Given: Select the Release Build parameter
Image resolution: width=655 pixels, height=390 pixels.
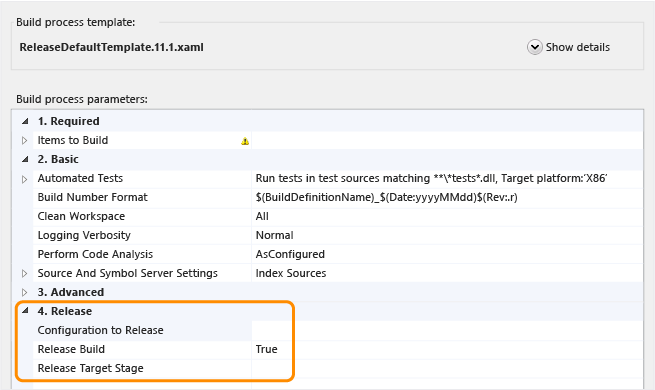Looking at the screenshot, I should [x=71, y=349].
